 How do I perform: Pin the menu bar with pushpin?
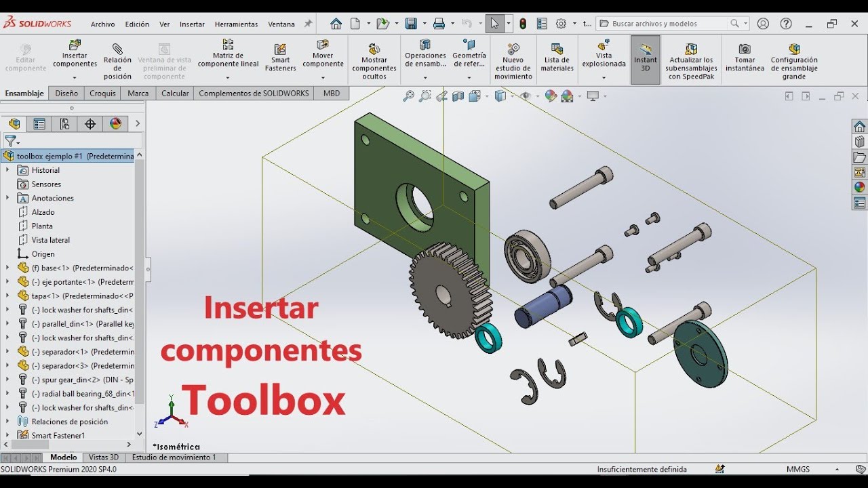[x=308, y=24]
